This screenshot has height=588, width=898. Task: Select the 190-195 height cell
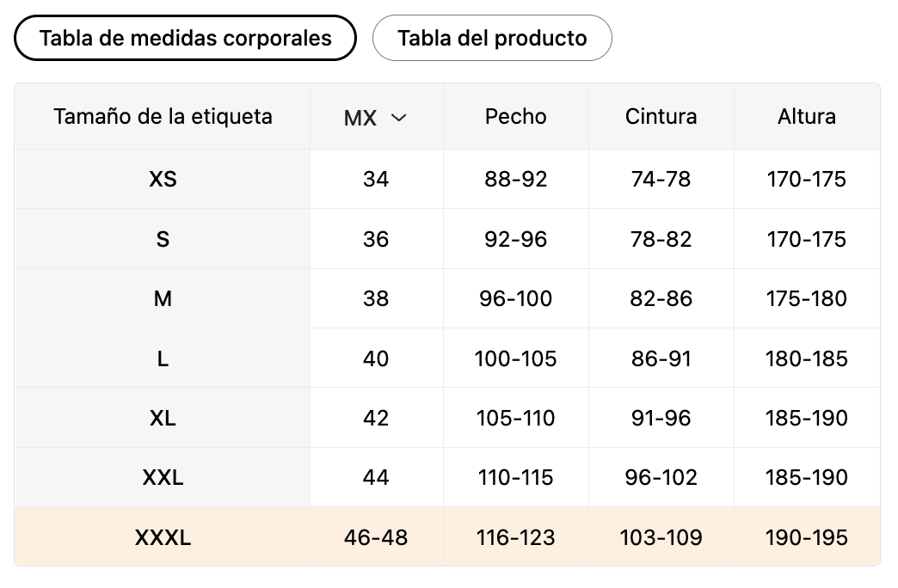[x=807, y=538]
